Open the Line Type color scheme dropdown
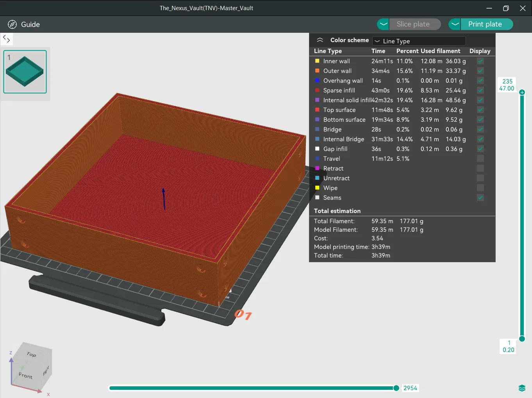This screenshot has width=532, height=398. (x=419, y=41)
